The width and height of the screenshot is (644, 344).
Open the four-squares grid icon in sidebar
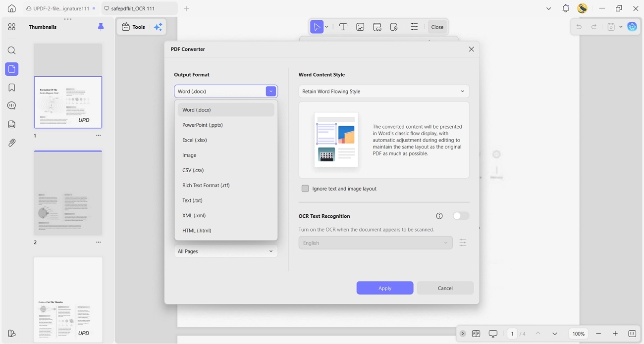click(12, 27)
